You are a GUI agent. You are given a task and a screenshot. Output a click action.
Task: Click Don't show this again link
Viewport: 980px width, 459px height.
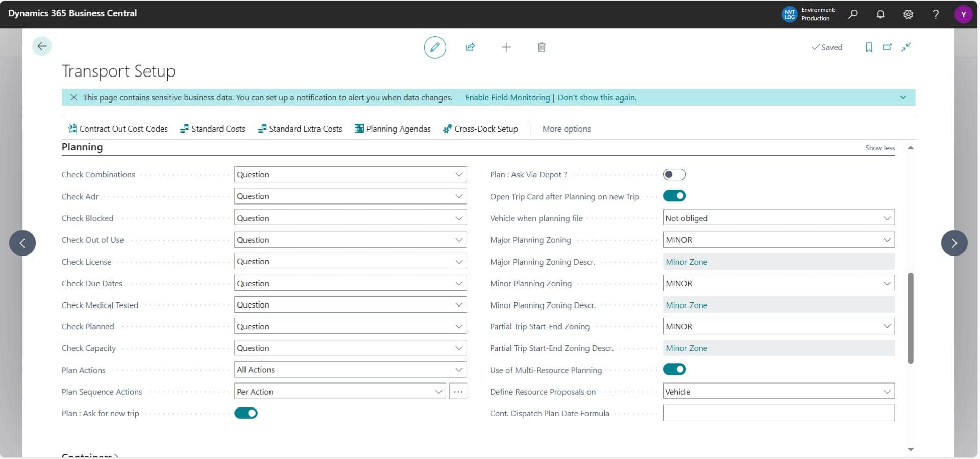pyautogui.click(x=597, y=97)
